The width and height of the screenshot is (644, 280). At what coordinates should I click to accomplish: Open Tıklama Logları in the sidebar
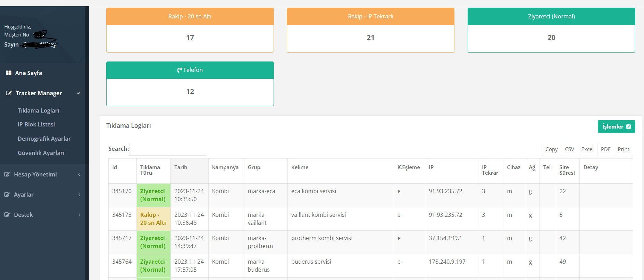coord(38,110)
